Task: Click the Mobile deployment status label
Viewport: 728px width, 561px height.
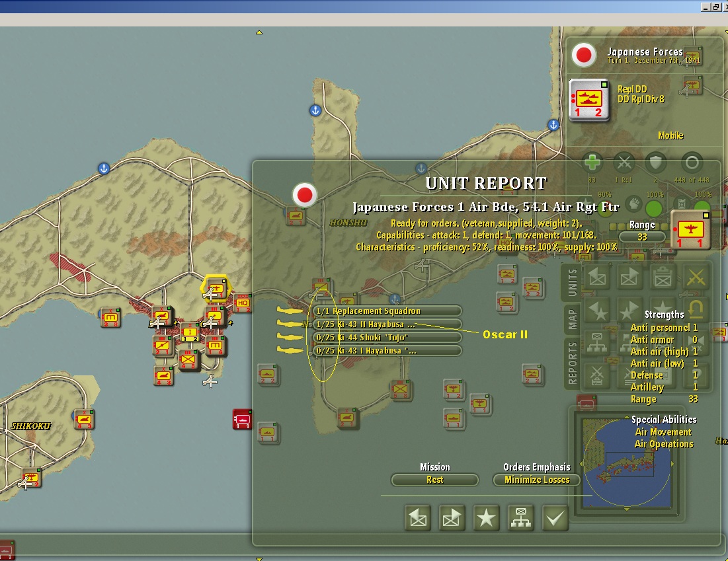Action: [x=670, y=135]
